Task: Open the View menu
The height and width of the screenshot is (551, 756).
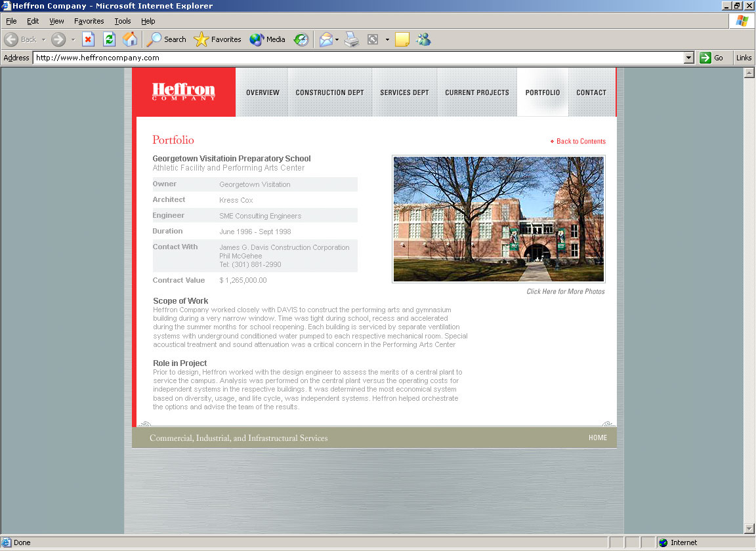Action: (56, 21)
